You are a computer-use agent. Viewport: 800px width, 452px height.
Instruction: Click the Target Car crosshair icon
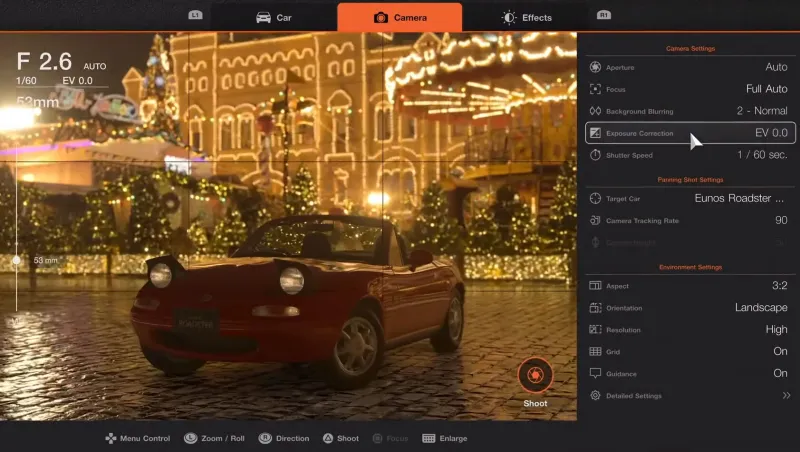595,198
